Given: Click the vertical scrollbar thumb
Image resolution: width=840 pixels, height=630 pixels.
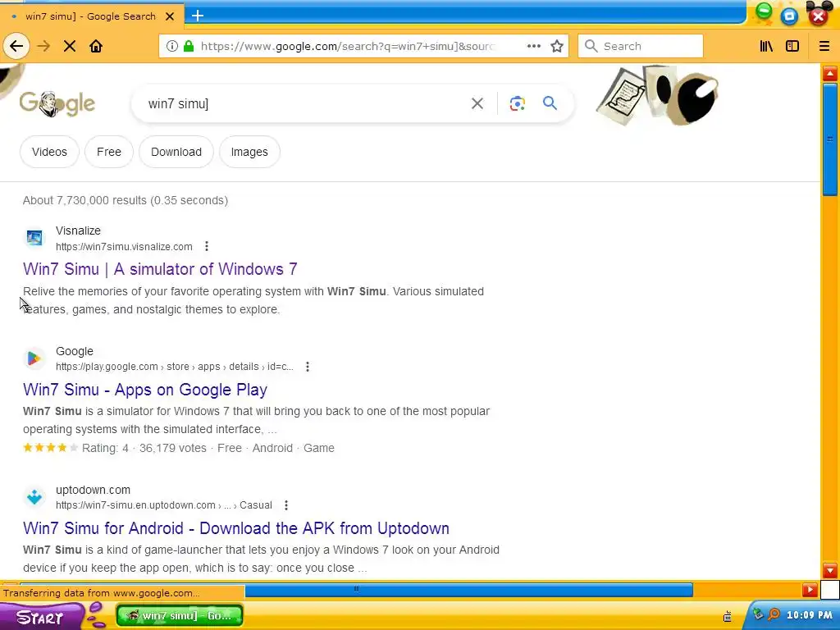Looking at the screenshot, I should [830, 139].
